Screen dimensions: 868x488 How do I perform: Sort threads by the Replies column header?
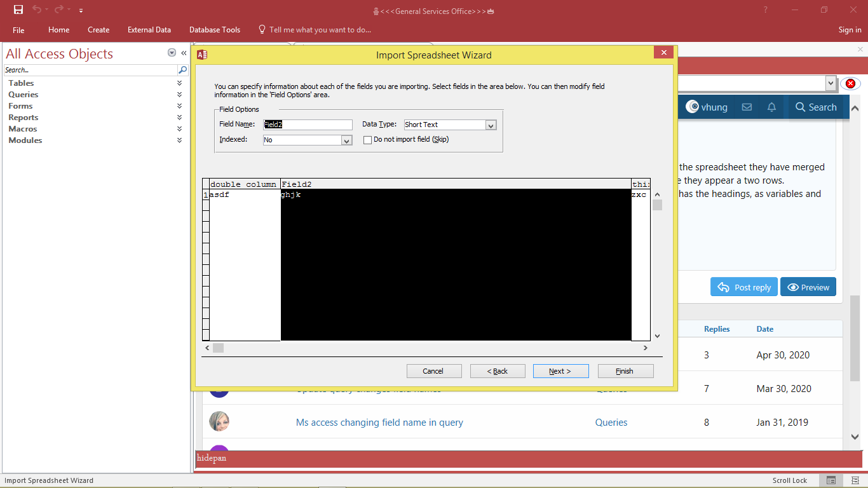pyautogui.click(x=717, y=329)
